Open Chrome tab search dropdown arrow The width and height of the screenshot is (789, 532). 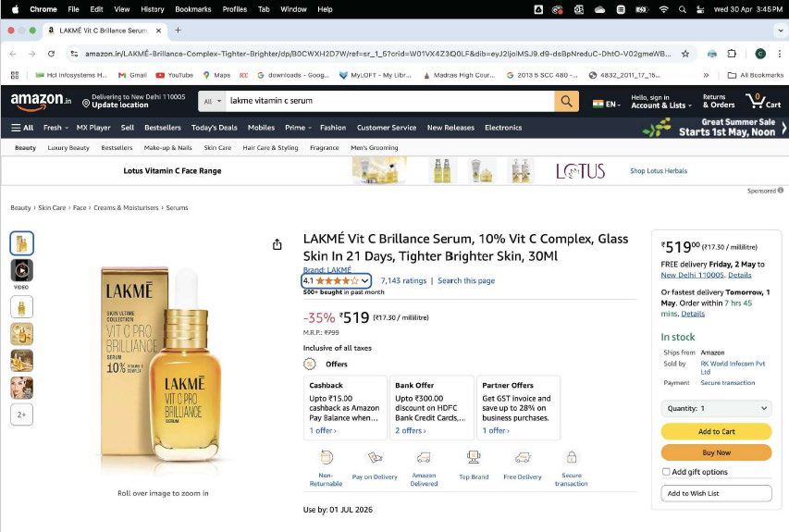coord(780,31)
